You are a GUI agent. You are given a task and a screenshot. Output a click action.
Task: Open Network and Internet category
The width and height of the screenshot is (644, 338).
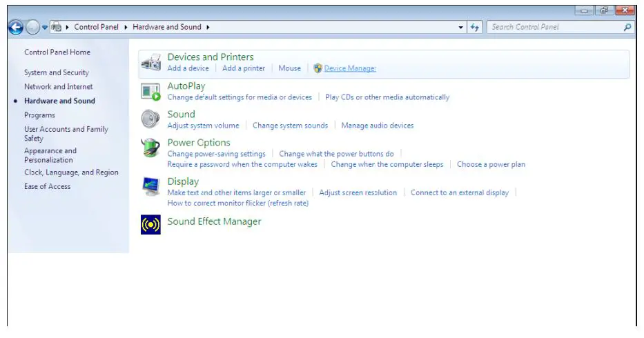pyautogui.click(x=58, y=87)
